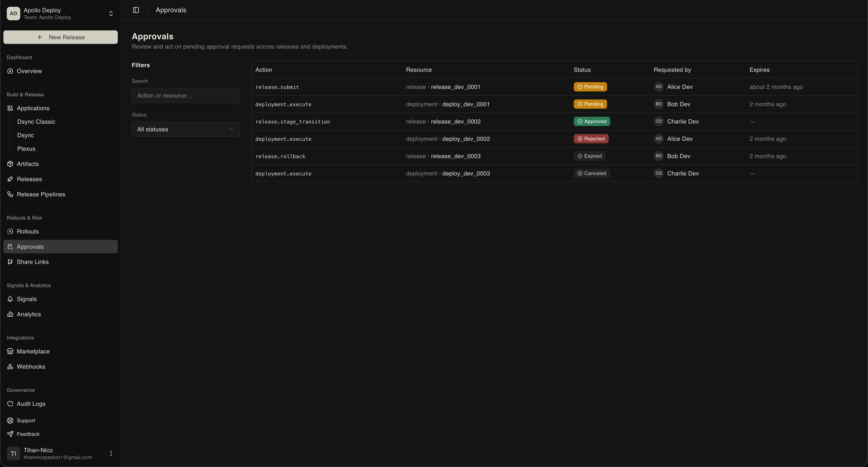This screenshot has width=868, height=467.
Task: Click Pending badge for deploy_dev_0001
Action: click(590, 104)
